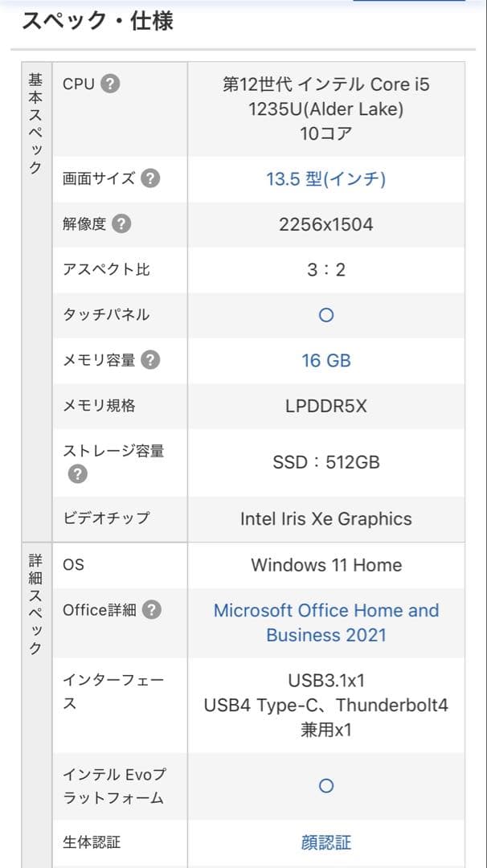
Task: Click the 2256x1504 resolution value
Action: pos(325,224)
